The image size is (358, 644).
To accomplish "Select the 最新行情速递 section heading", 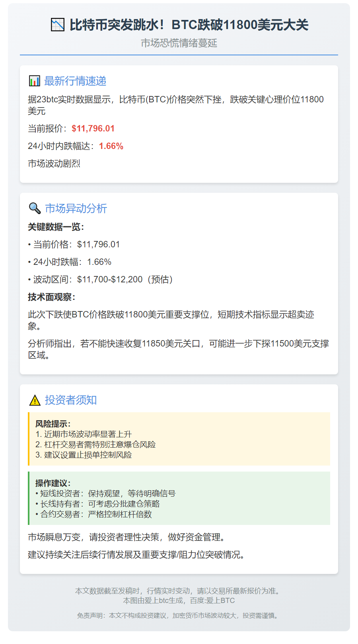I will (x=75, y=81).
